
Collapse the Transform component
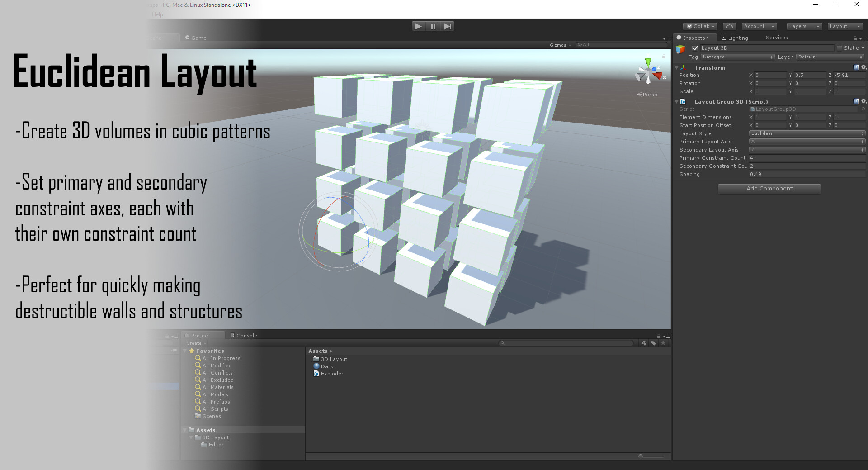coord(677,67)
